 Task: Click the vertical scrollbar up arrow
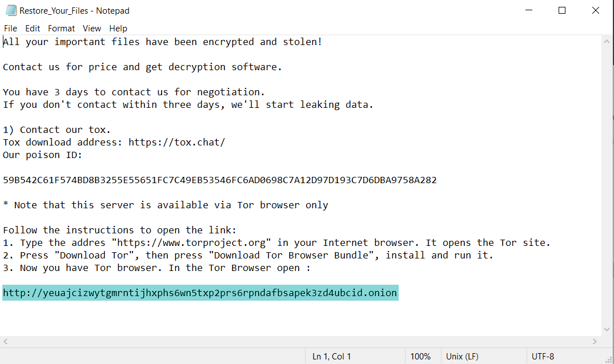pos(608,41)
